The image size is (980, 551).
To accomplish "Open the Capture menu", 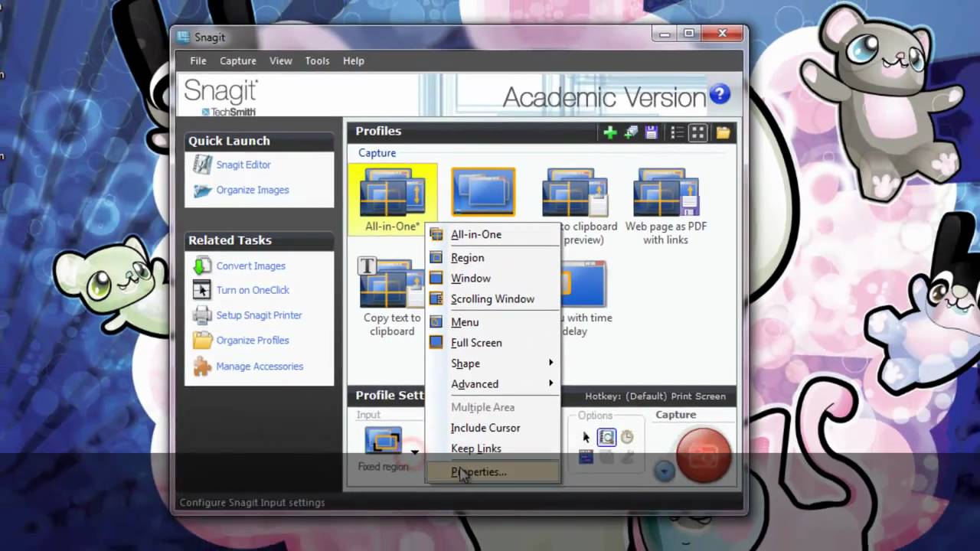I will [238, 60].
